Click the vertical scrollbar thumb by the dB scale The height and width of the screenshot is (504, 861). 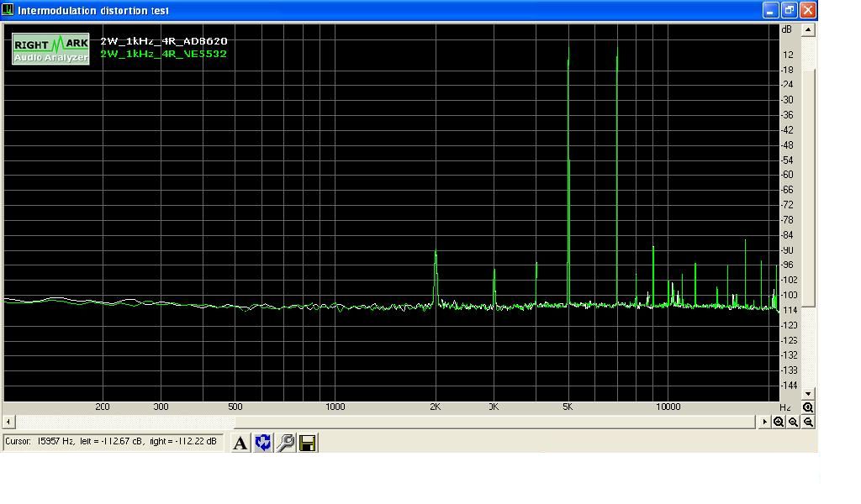(x=808, y=189)
